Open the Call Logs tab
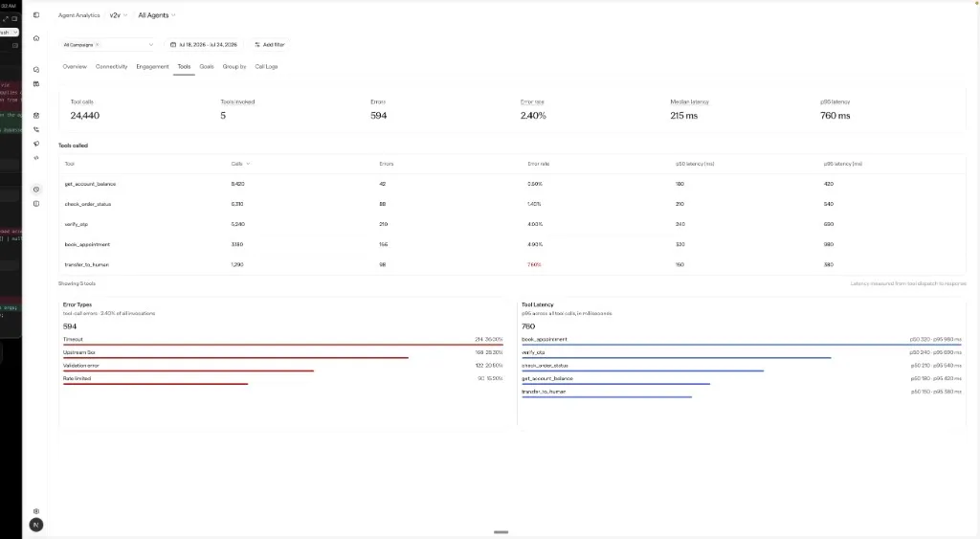Image resolution: width=980 pixels, height=539 pixels. pyautogui.click(x=266, y=66)
